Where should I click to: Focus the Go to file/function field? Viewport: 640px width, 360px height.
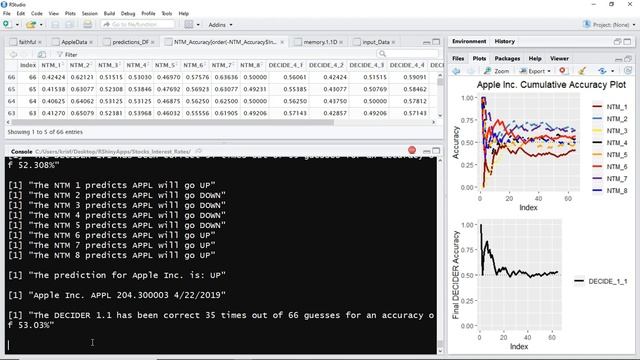point(138,24)
